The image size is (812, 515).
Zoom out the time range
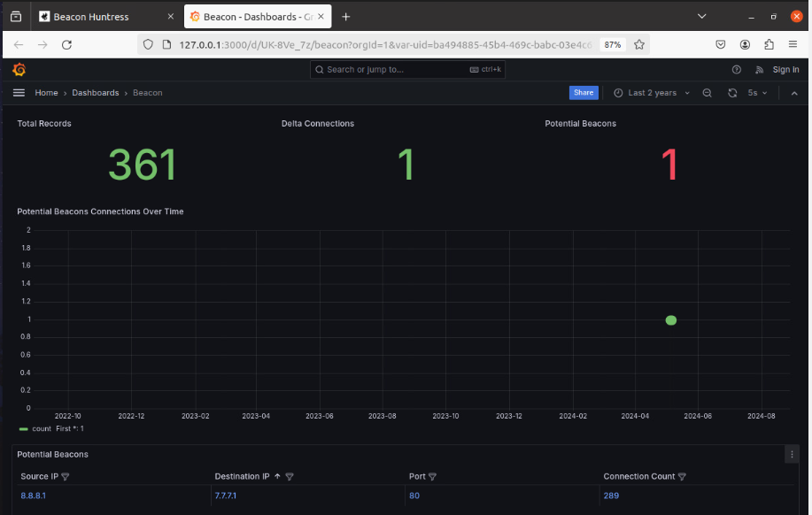707,93
